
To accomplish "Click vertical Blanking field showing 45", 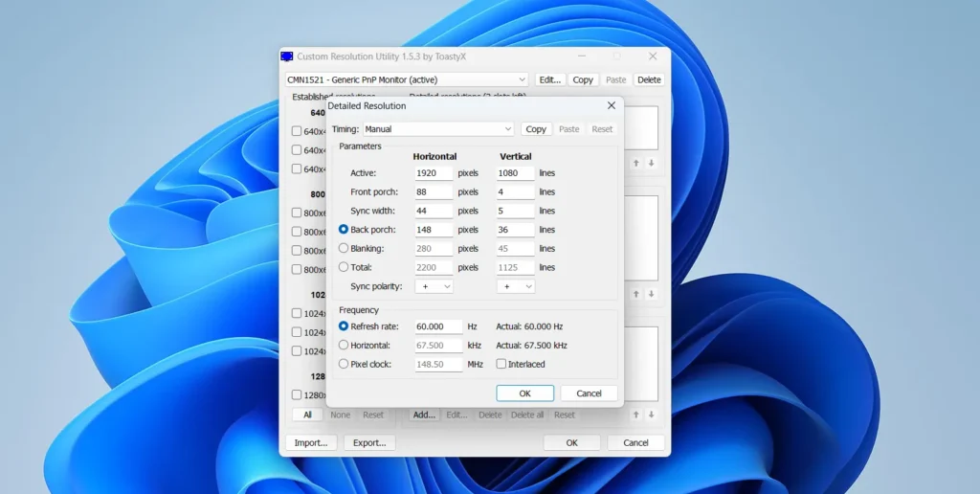I will pos(516,248).
